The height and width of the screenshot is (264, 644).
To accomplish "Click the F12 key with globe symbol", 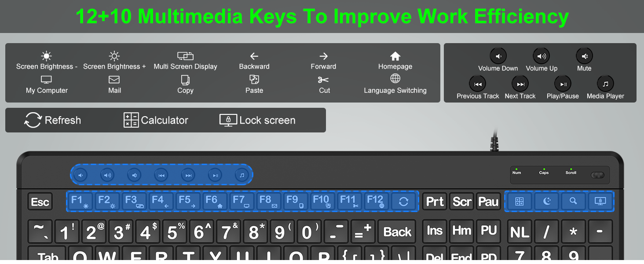I will coord(376,202).
